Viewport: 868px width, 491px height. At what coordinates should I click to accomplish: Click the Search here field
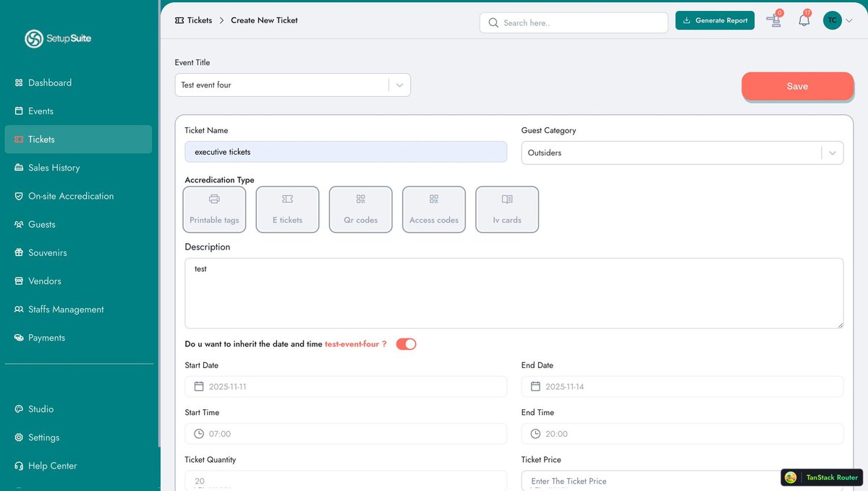pos(574,23)
